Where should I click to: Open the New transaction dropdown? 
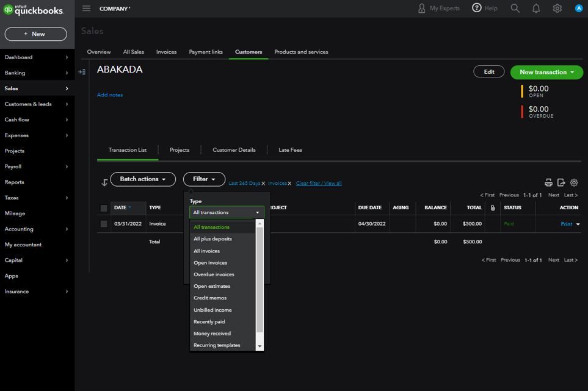[x=546, y=72]
